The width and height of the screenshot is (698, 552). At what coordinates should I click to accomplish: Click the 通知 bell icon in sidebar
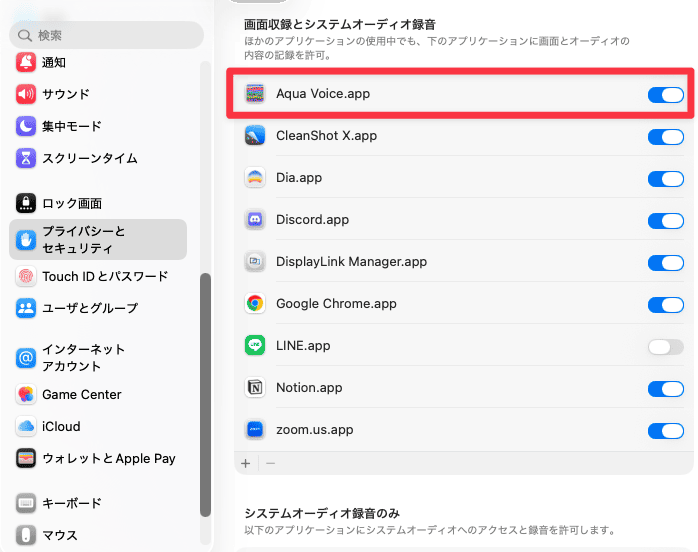tap(26, 62)
